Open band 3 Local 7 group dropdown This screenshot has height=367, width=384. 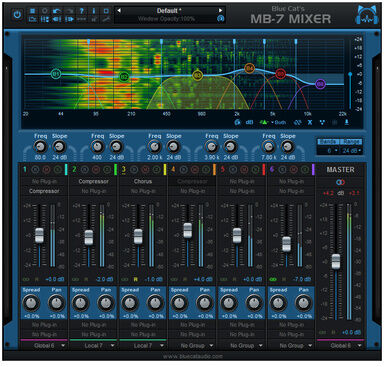point(143,346)
